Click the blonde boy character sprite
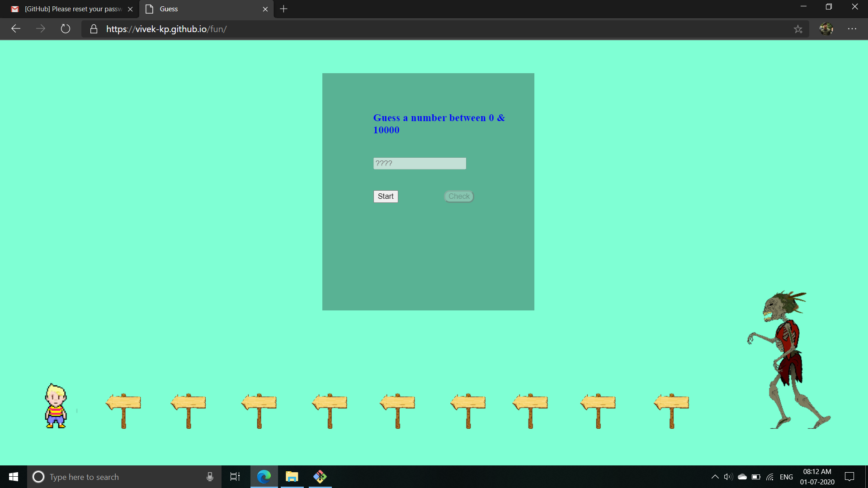Screen dimensions: 868x488 pyautogui.click(x=56, y=406)
